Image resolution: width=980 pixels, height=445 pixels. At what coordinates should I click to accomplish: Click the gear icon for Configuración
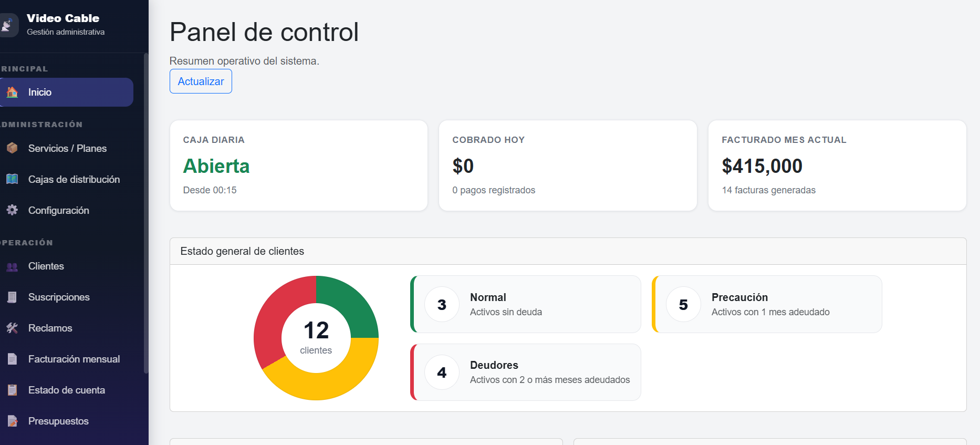click(12, 210)
